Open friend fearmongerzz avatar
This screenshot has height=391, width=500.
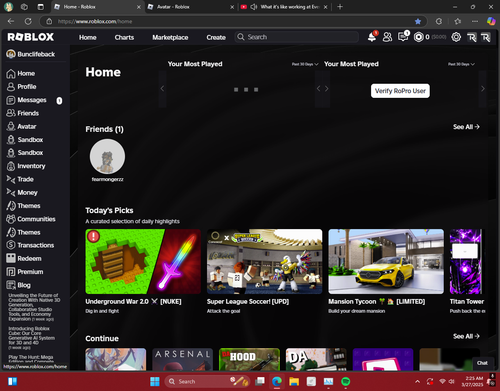point(107,157)
